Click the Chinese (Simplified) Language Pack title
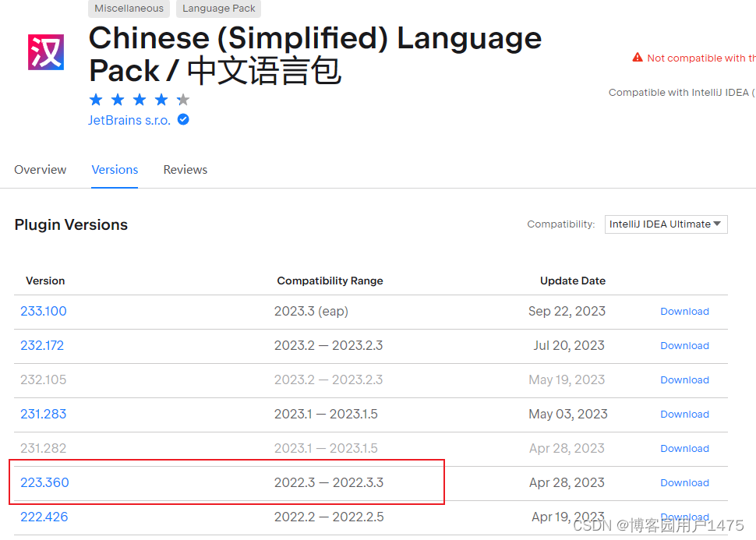This screenshot has width=756, height=540. pos(316,54)
